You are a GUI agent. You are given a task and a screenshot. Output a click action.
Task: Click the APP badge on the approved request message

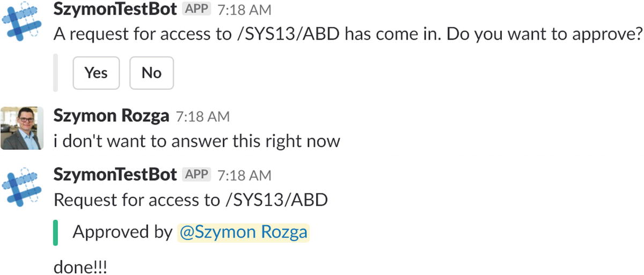pyautogui.click(x=196, y=175)
